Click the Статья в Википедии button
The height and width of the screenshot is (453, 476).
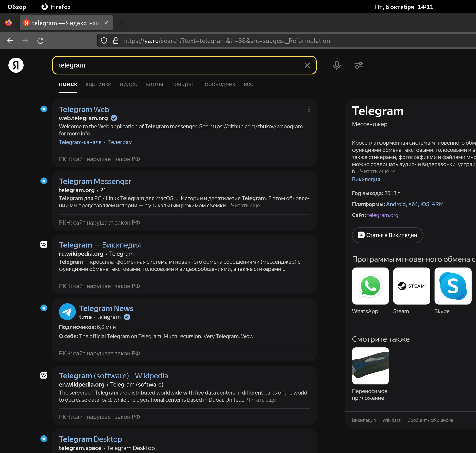[x=387, y=235]
